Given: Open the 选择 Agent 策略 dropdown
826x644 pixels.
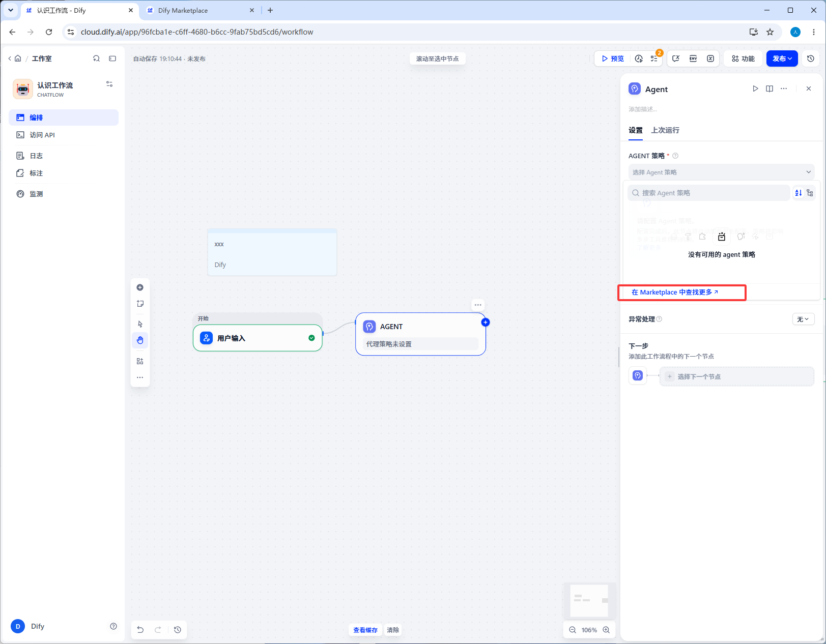Looking at the screenshot, I should (x=722, y=172).
